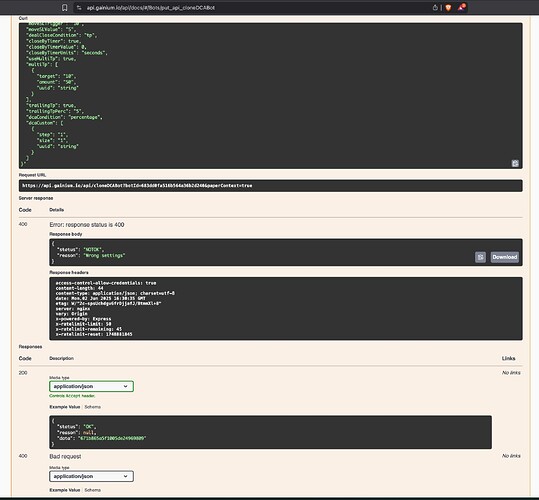The height and width of the screenshot is (500, 539).
Task: Click the 'Wrong settings' reason value
Action: click(104, 255)
